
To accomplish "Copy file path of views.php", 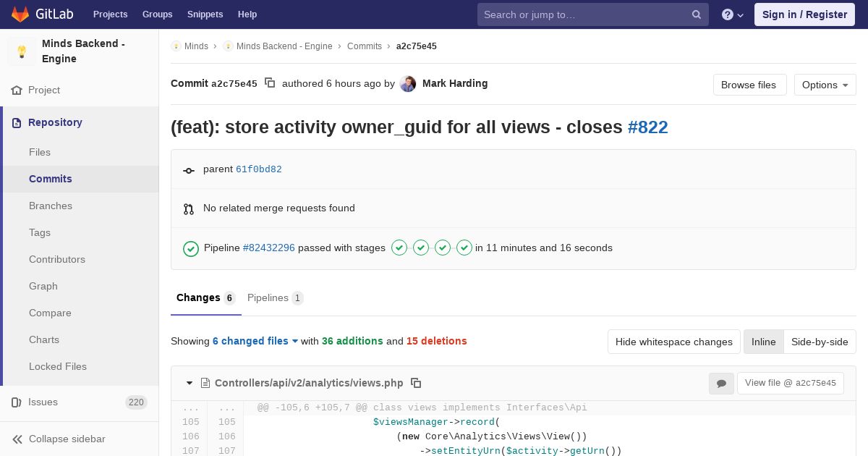I will [416, 383].
